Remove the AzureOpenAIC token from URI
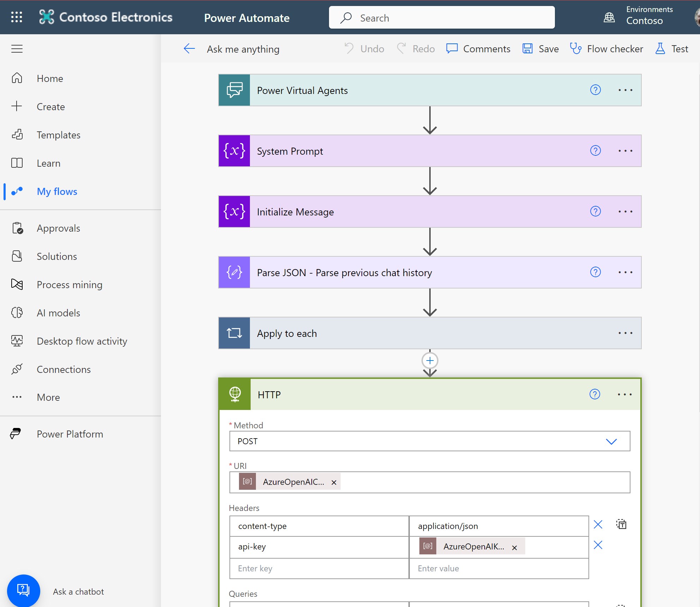700x607 pixels. click(x=334, y=482)
